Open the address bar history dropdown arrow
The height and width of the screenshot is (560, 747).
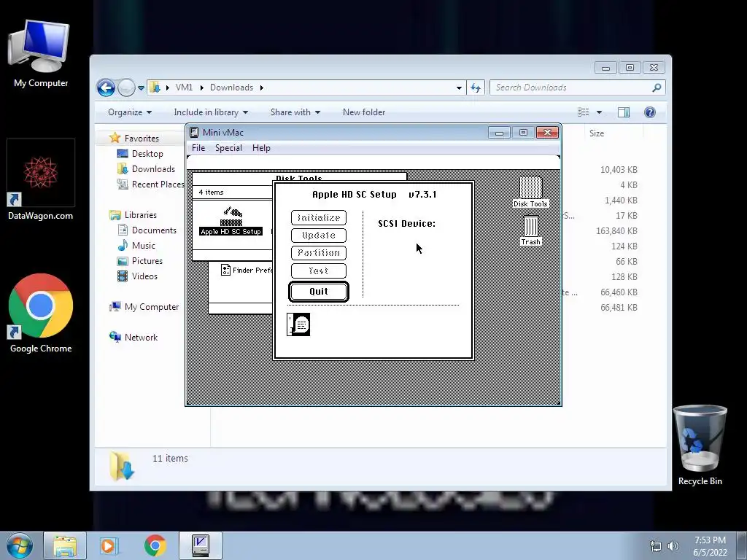click(x=459, y=87)
